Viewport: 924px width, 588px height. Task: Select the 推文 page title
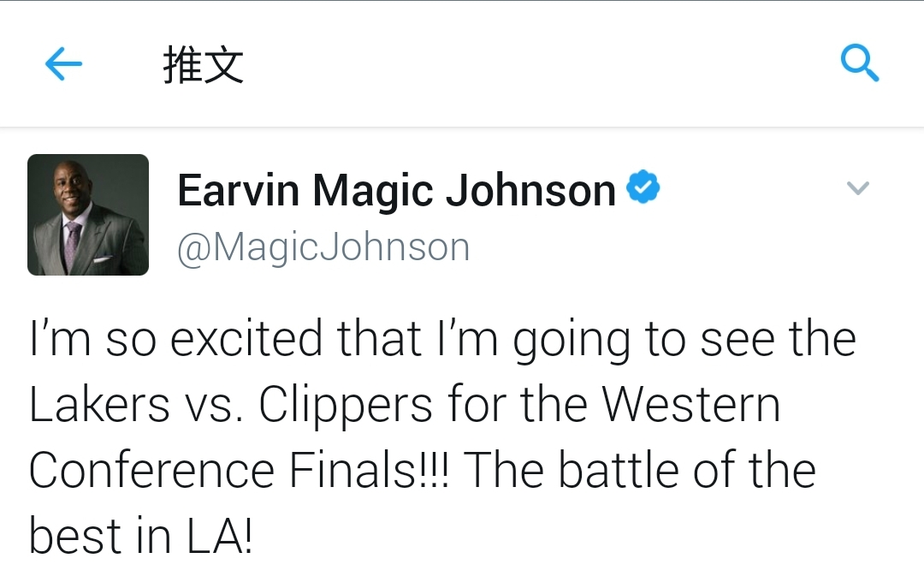(x=204, y=65)
